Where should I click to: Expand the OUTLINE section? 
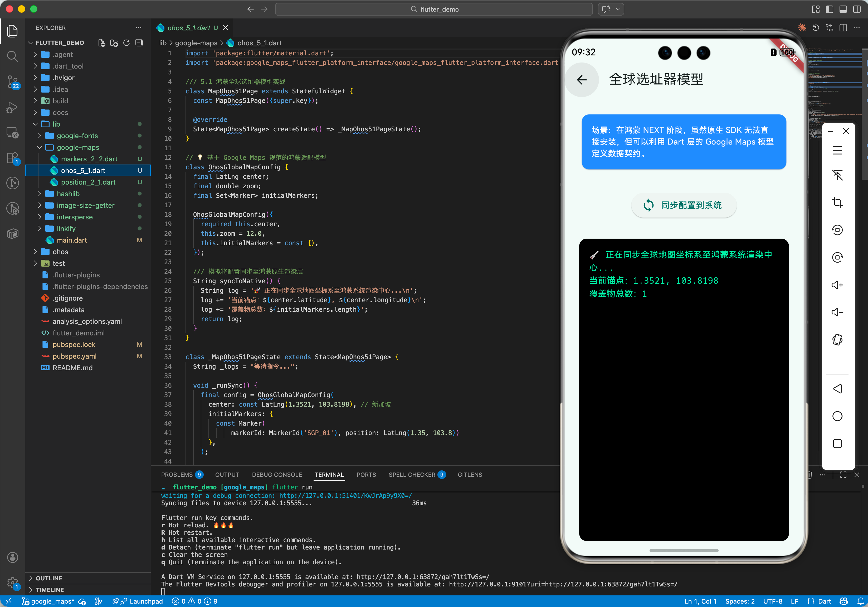pyautogui.click(x=49, y=578)
